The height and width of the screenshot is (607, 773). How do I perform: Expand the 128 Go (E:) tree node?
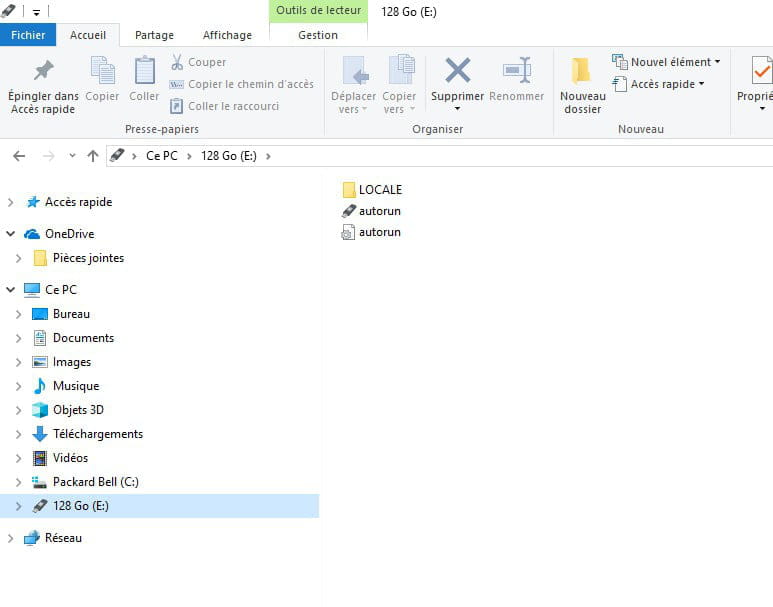pyautogui.click(x=18, y=506)
